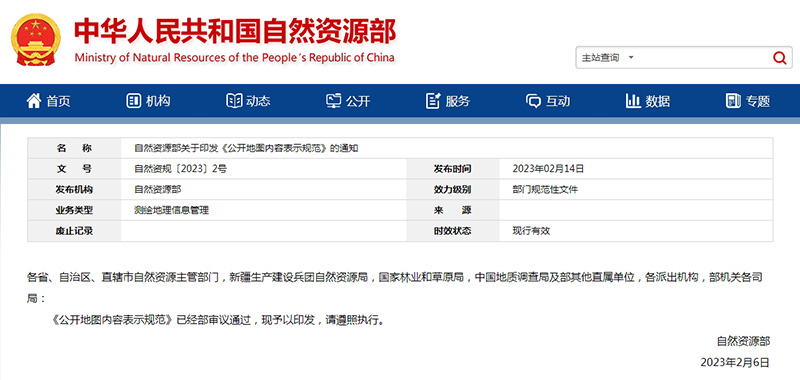Click the open-book icon beside 动态
The height and width of the screenshot is (380, 800).
tap(234, 101)
